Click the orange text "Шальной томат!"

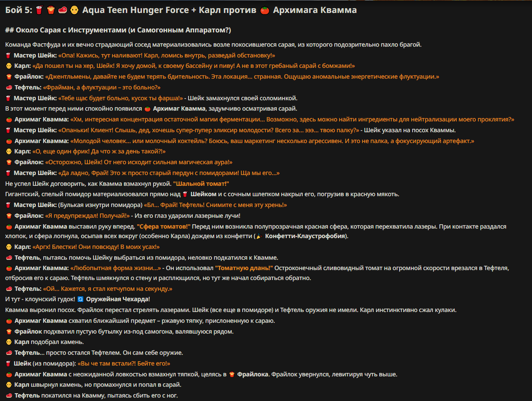point(201,184)
